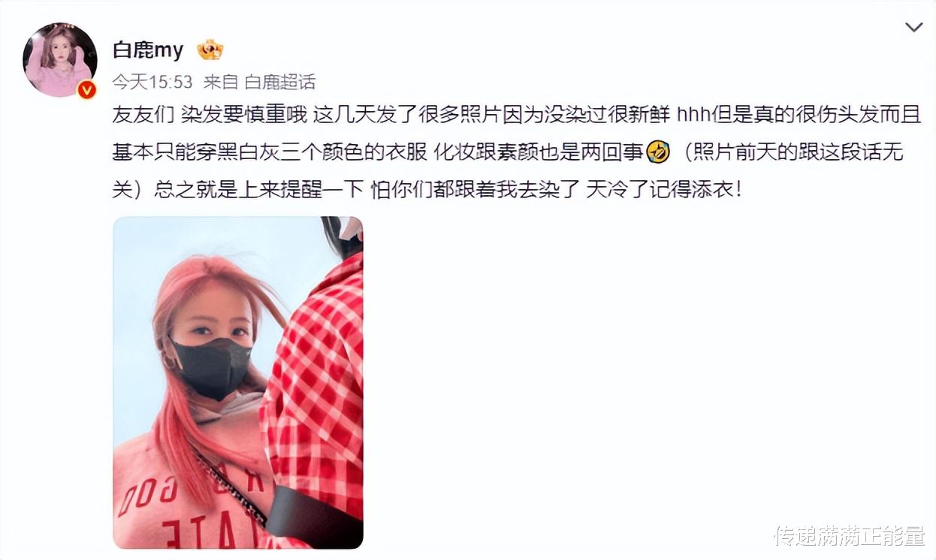Open the attached pink-hair photo
This screenshot has height=560, width=936.
(x=238, y=382)
